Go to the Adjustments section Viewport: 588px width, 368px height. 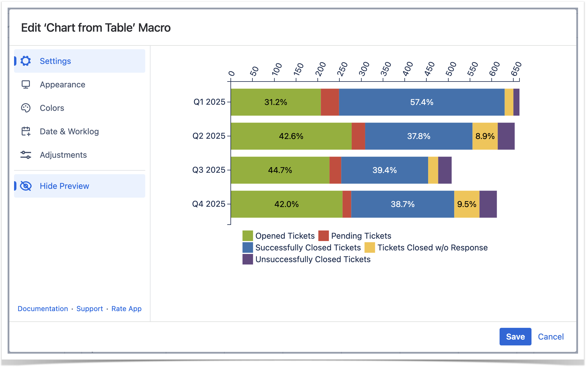(x=63, y=155)
